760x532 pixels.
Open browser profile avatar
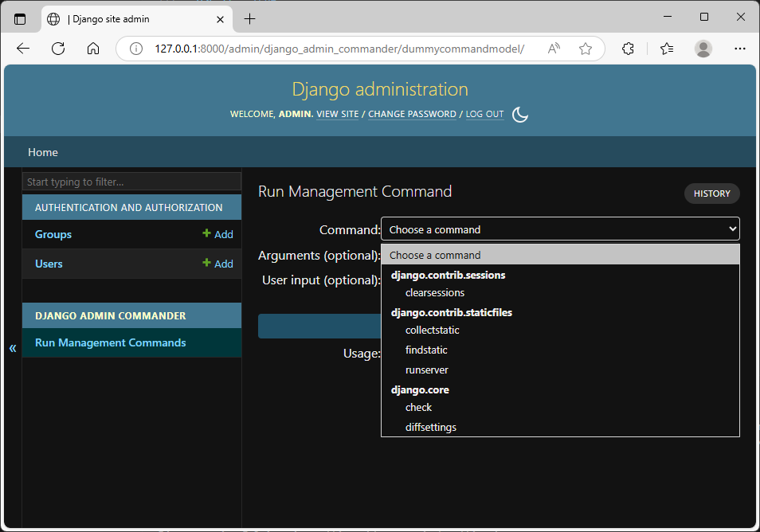pyautogui.click(x=703, y=48)
